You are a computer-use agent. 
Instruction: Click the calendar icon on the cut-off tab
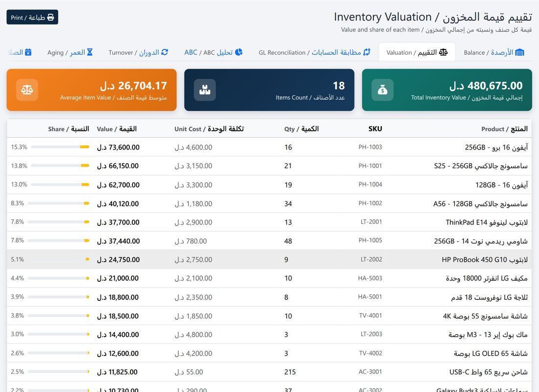pos(28,52)
